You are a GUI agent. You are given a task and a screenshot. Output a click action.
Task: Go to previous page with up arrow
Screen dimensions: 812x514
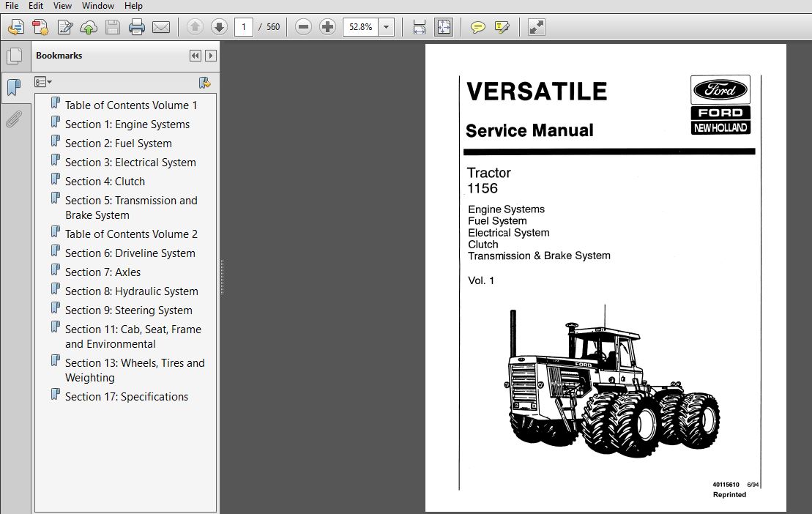[195, 27]
